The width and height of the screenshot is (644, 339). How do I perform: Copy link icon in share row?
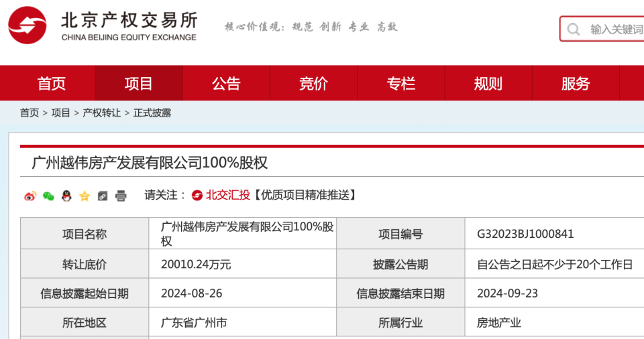point(102,196)
